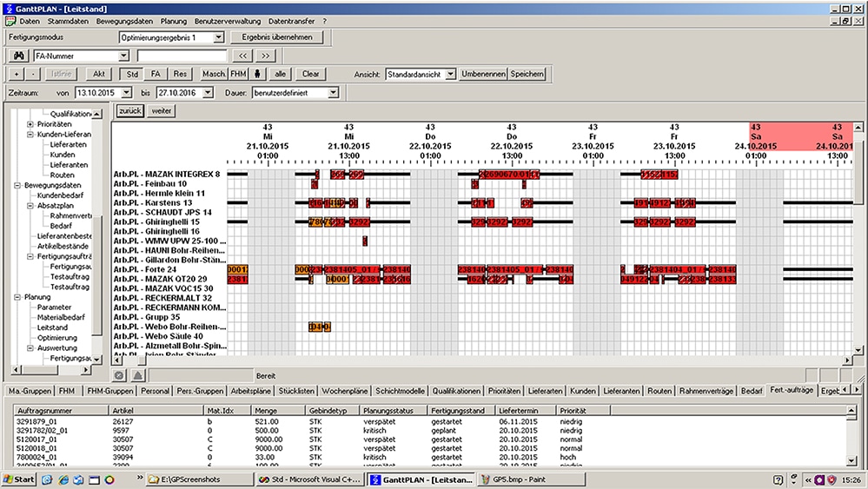This screenshot has height=489, width=868.
Task: Click the binoculars search icon
Action: coord(19,56)
